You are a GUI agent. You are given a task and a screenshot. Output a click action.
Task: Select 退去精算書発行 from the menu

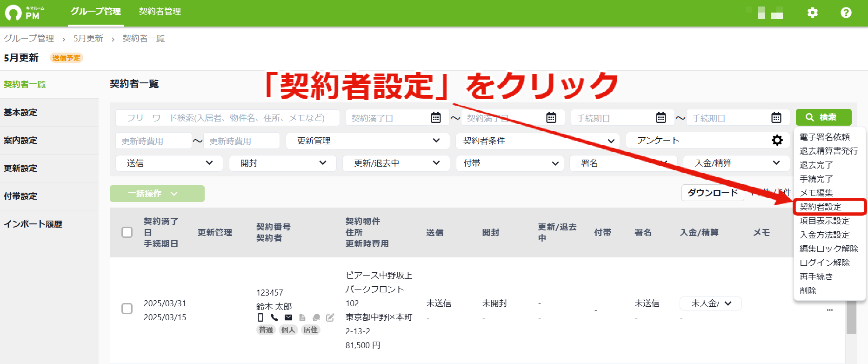(x=829, y=151)
